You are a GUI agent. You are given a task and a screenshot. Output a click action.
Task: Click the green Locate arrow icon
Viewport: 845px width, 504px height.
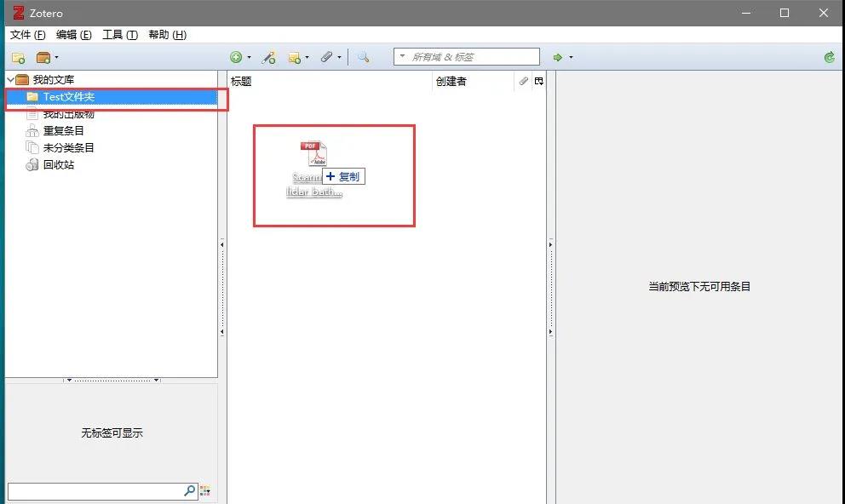(558, 57)
